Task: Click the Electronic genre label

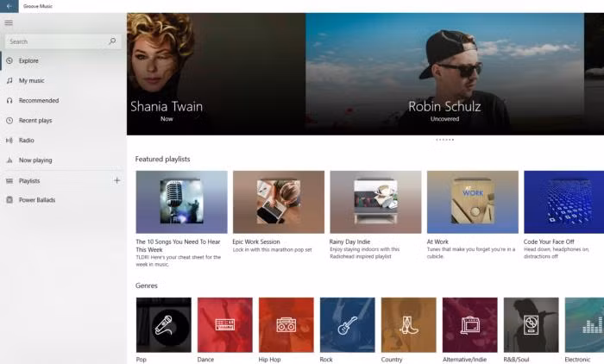Action: tap(577, 360)
